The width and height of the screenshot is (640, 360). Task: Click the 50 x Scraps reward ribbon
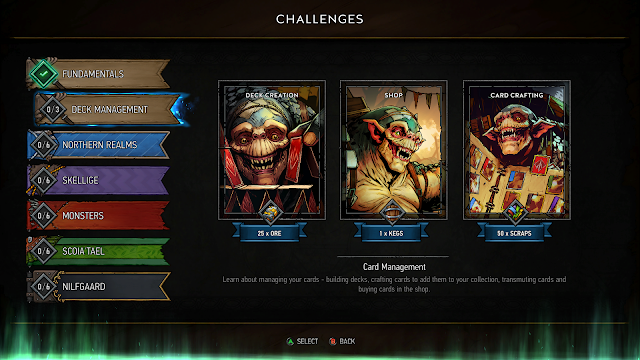coord(514,233)
